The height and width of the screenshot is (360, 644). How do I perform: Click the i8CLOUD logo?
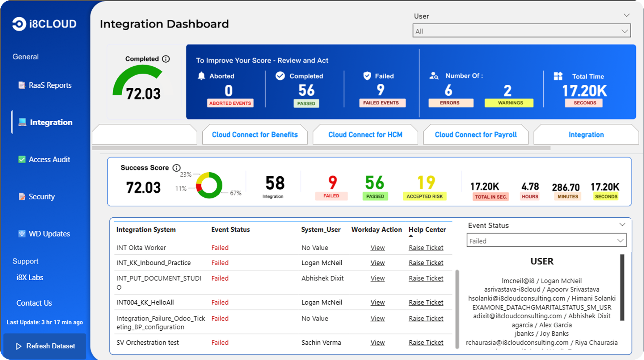click(44, 24)
